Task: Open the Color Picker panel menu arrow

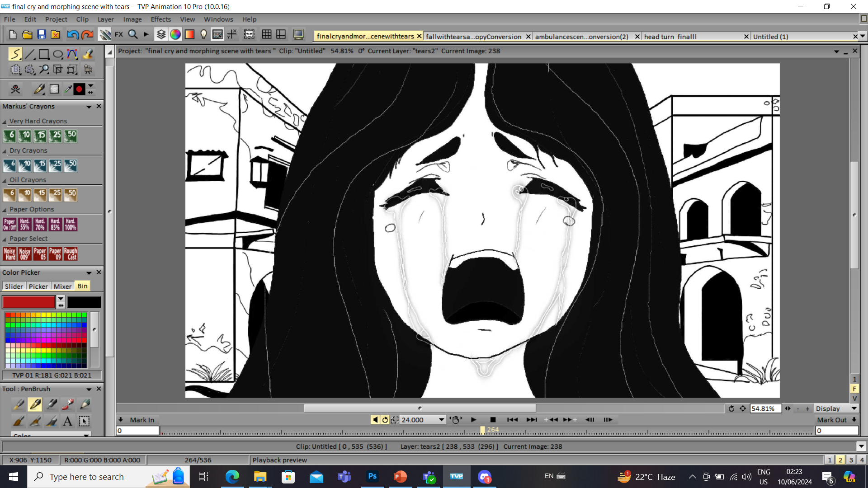Action: pos(89,273)
